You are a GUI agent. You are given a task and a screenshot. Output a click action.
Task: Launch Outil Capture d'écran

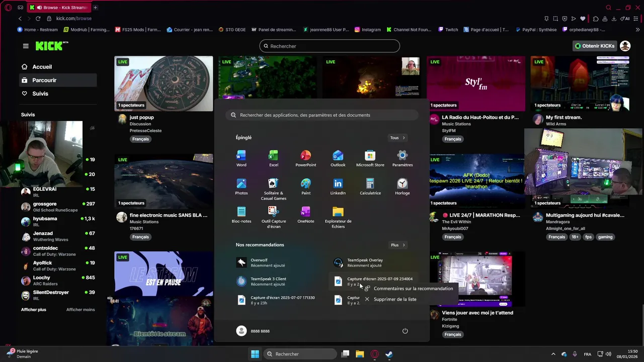click(x=273, y=217)
